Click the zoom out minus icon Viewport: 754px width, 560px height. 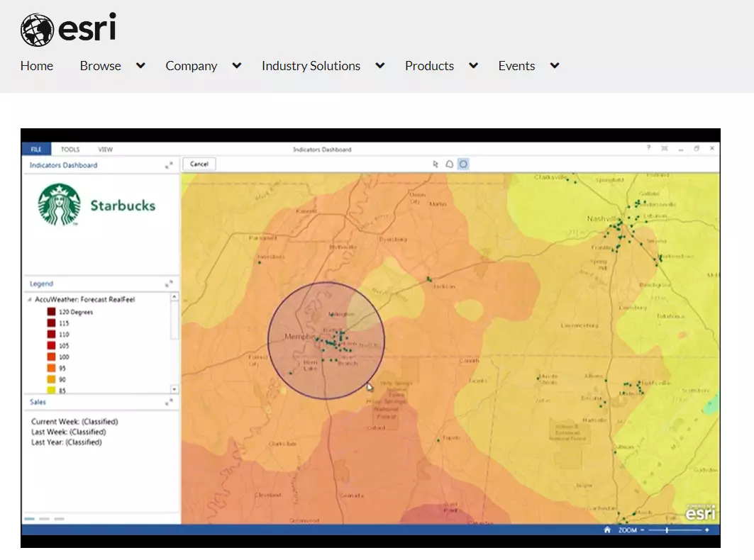[x=642, y=530]
